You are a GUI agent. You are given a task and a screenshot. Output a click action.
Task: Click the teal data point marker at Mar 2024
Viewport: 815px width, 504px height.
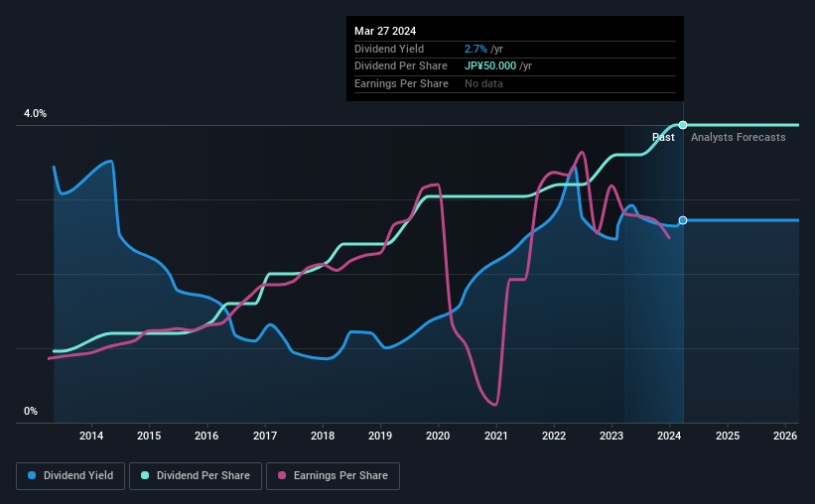683,125
